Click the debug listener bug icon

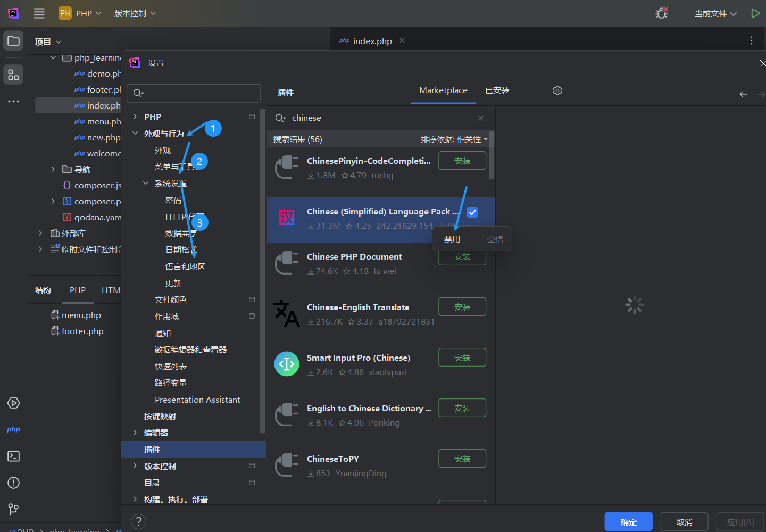coord(662,13)
